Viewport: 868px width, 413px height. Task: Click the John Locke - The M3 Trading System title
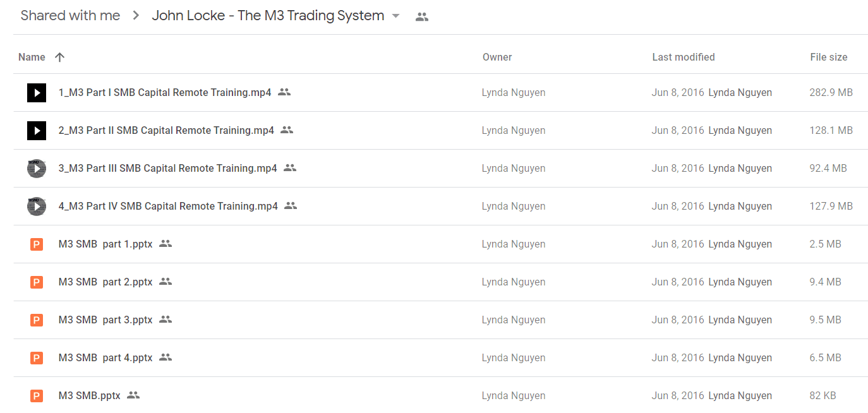[x=268, y=16]
